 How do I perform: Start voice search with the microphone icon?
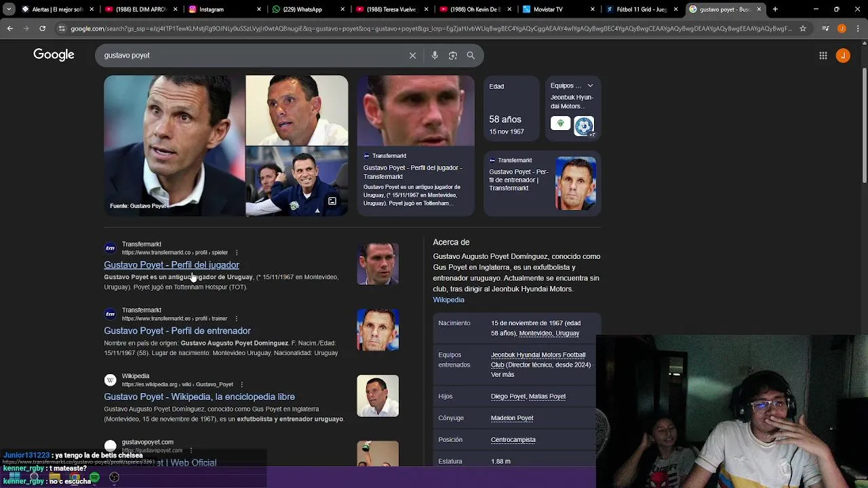[435, 56]
